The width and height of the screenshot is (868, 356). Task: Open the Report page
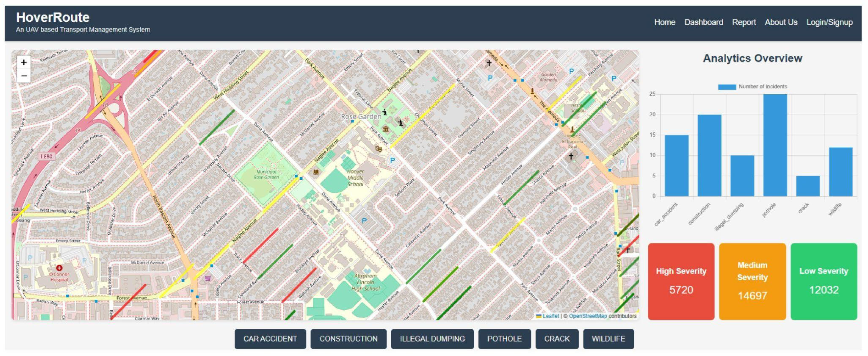click(x=744, y=22)
